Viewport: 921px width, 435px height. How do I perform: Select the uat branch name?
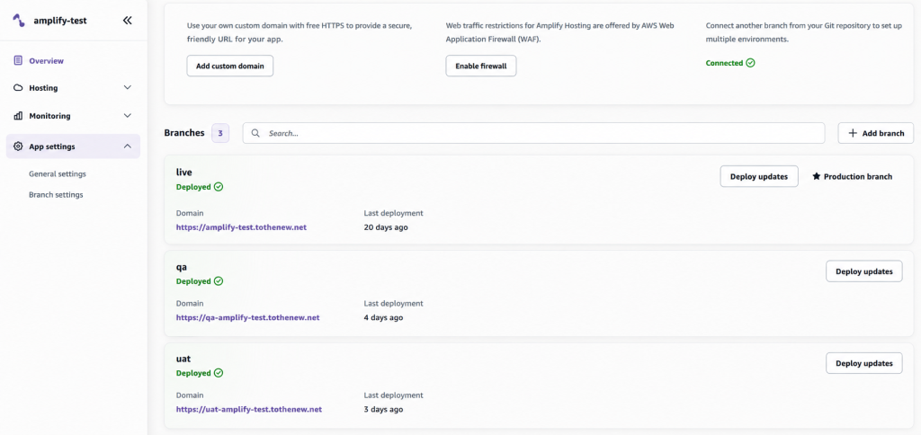(183, 358)
